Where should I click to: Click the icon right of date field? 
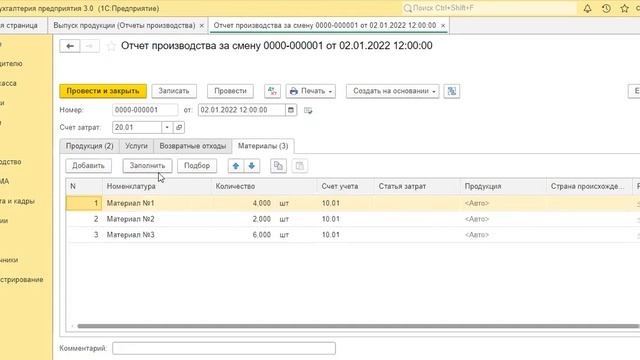(x=308, y=110)
